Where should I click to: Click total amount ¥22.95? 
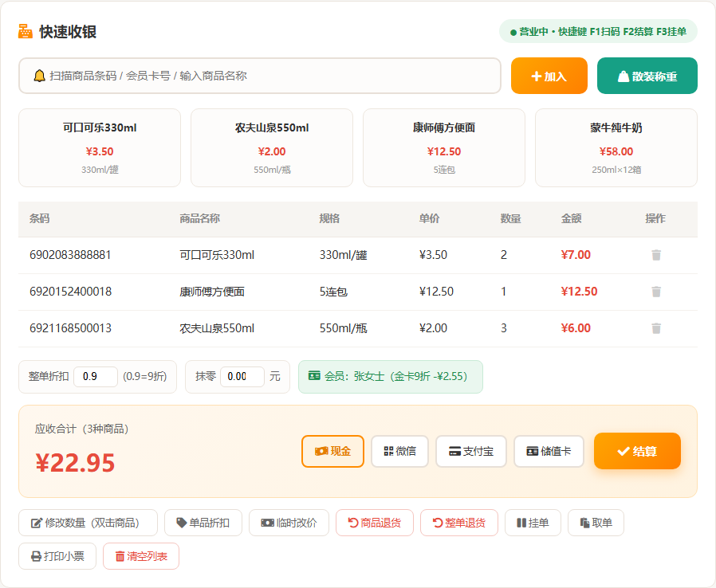[75, 463]
